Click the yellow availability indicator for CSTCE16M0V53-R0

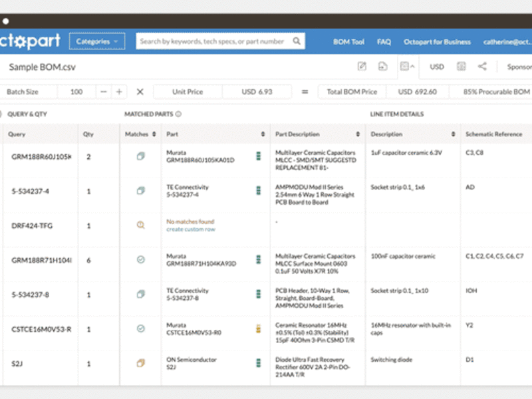click(x=259, y=329)
